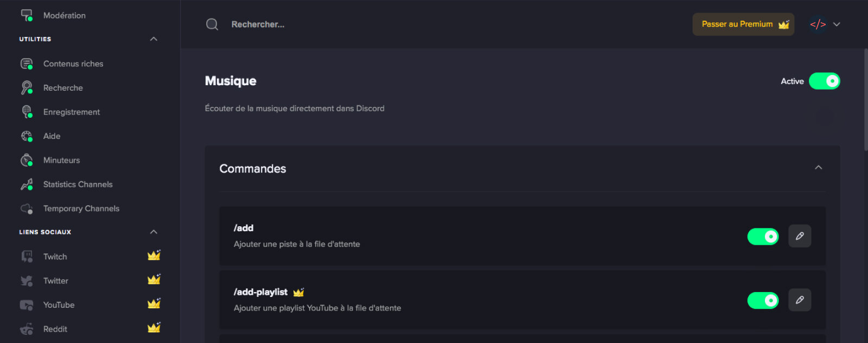Open the server dropdown arrow at the top right
Image resolution: width=868 pixels, height=343 pixels.
click(837, 24)
